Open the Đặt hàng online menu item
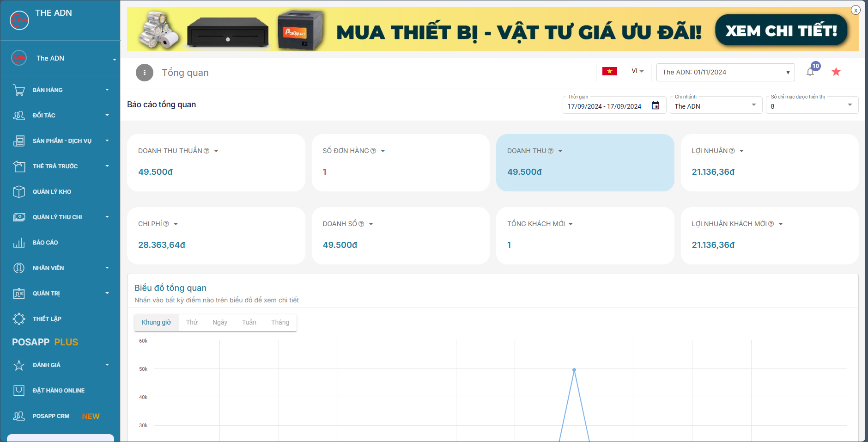Image resolution: width=868 pixels, height=442 pixels. tap(61, 390)
